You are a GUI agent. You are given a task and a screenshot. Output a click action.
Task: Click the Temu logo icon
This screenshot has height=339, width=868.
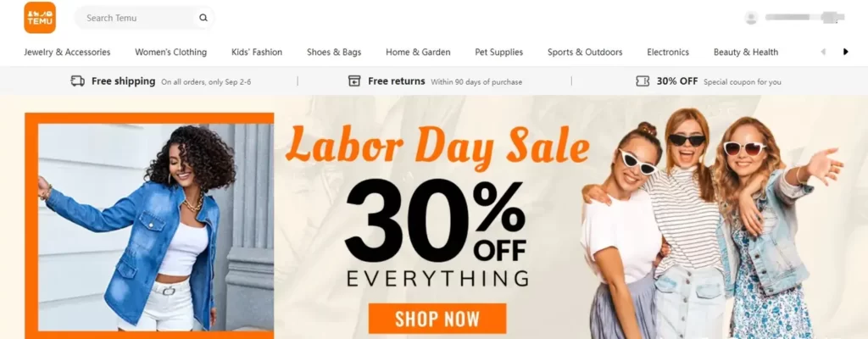click(40, 18)
